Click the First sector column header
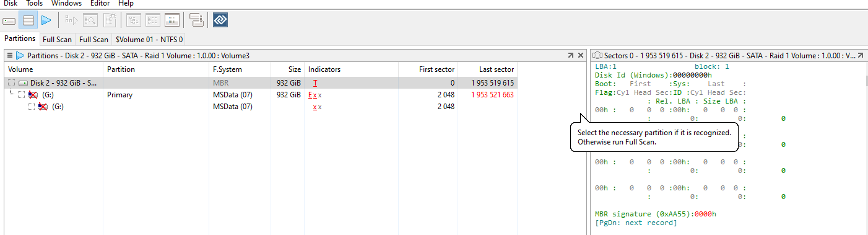Screen dimensions: 868x235 coord(436,69)
